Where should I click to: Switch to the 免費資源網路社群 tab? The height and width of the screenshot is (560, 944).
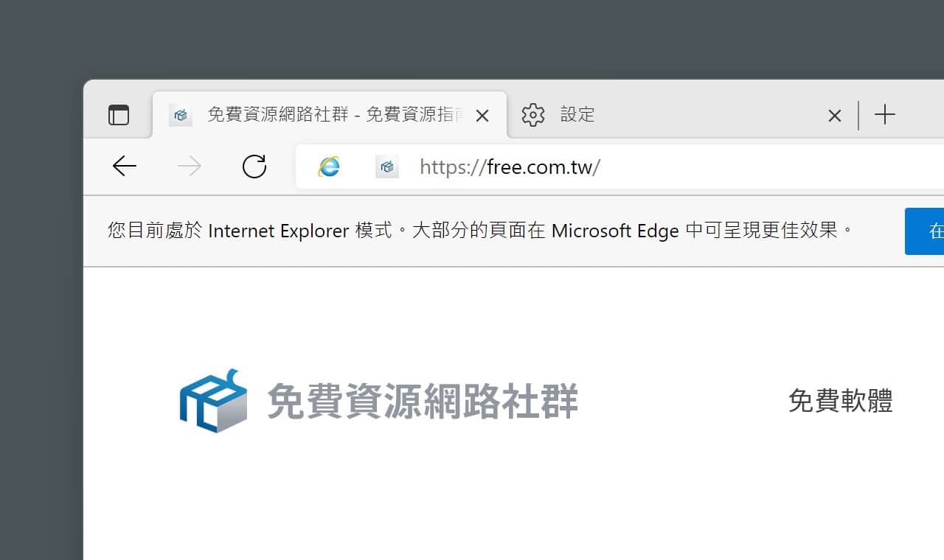330,115
